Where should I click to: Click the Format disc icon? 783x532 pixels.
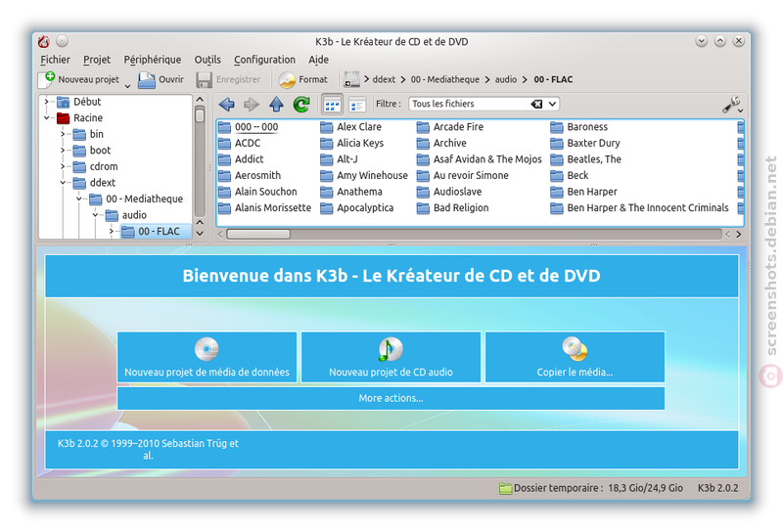tap(287, 79)
